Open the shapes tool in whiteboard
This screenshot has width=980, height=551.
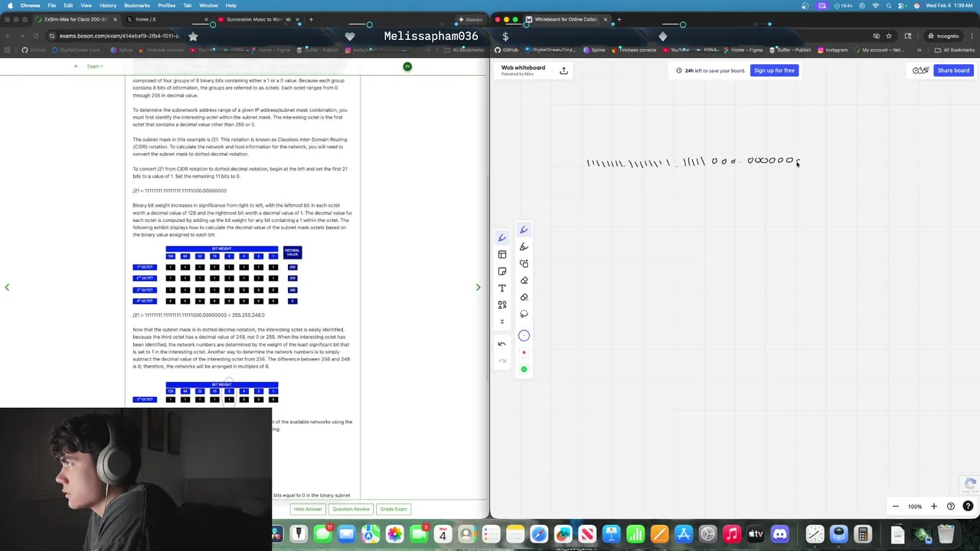click(x=502, y=305)
